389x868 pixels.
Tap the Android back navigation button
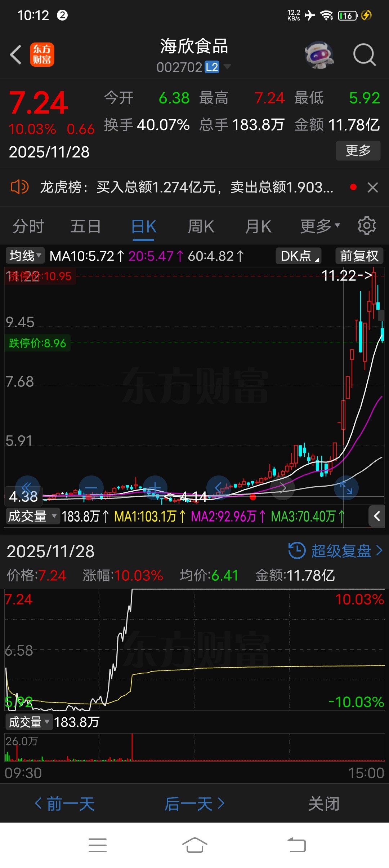click(296, 845)
